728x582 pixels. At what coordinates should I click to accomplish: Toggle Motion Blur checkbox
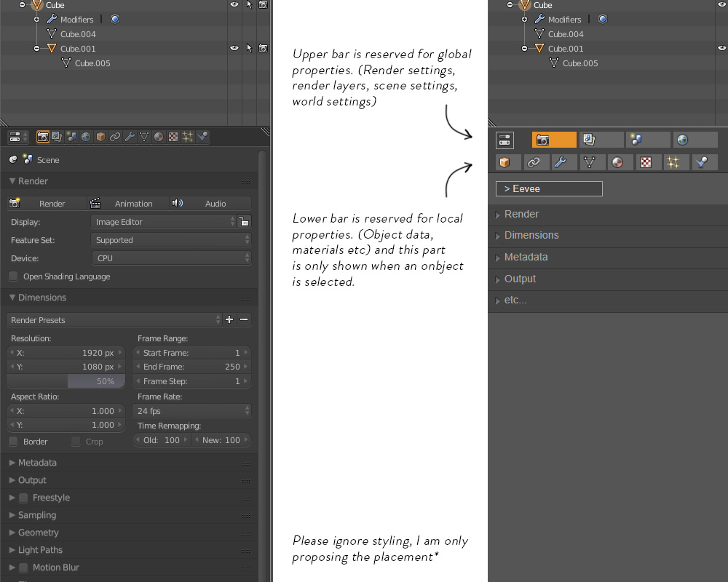(x=23, y=567)
